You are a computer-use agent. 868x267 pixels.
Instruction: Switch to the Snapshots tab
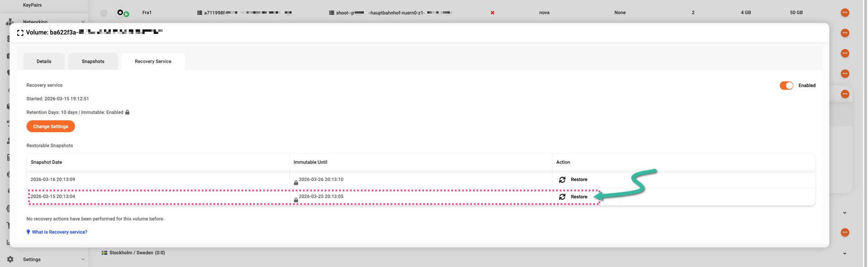[x=93, y=62]
